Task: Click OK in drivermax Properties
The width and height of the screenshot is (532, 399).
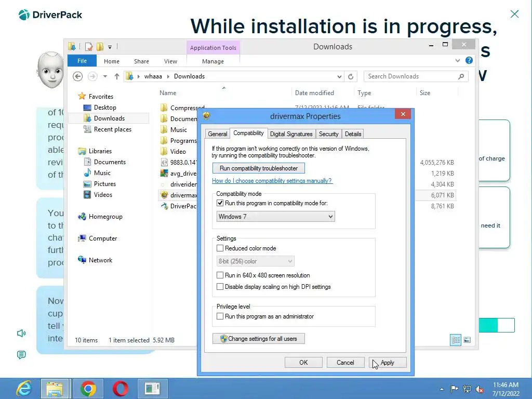Action: pyautogui.click(x=303, y=362)
